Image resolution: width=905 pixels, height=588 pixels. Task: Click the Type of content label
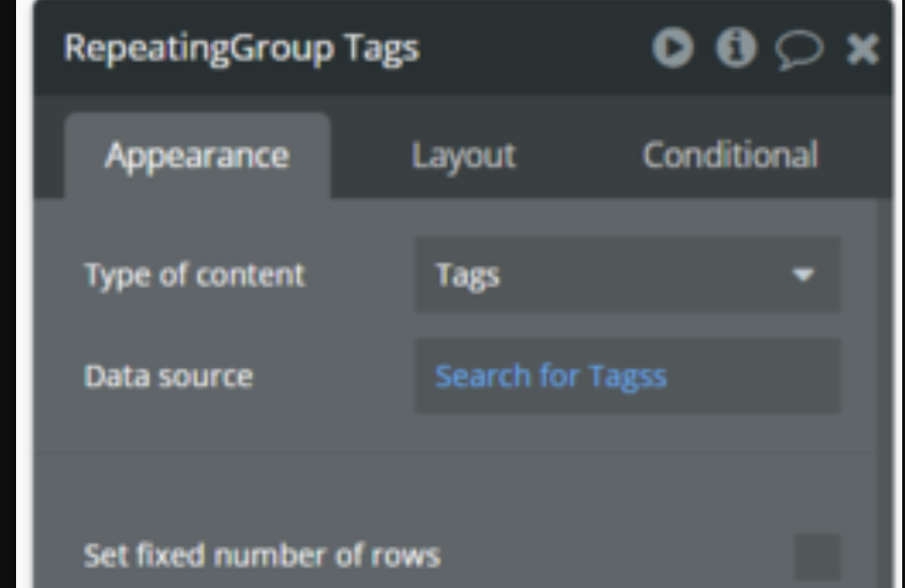pyautogui.click(x=194, y=275)
